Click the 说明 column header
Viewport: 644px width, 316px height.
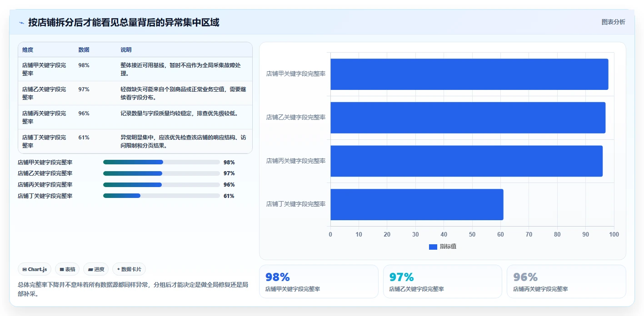tap(126, 50)
